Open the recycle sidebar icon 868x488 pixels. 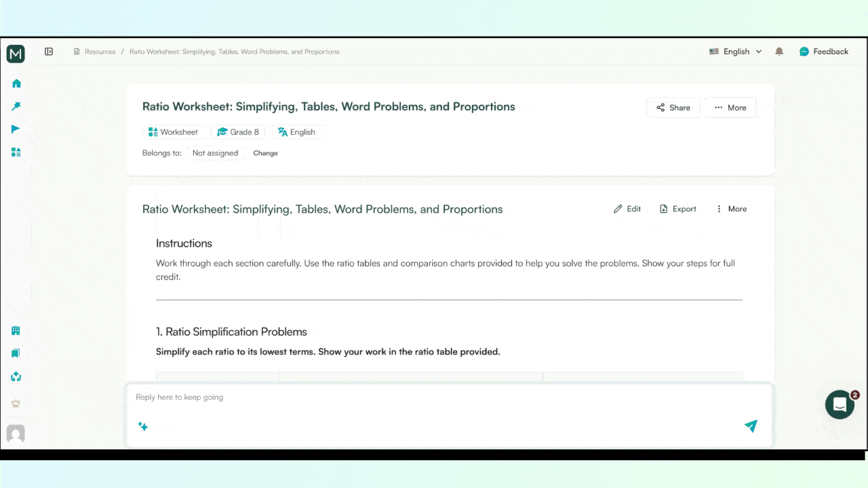pos(16,376)
